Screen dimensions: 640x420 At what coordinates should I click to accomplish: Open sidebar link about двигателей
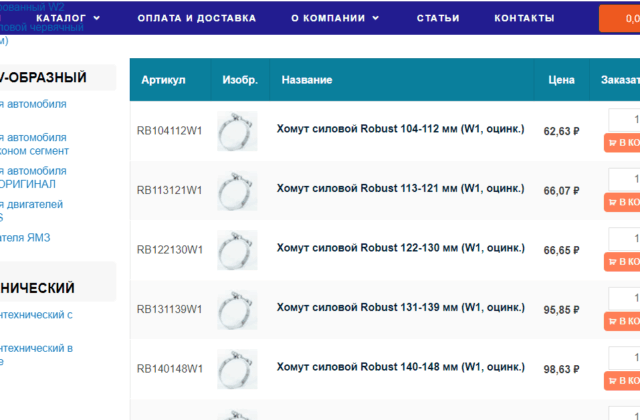coord(31,211)
